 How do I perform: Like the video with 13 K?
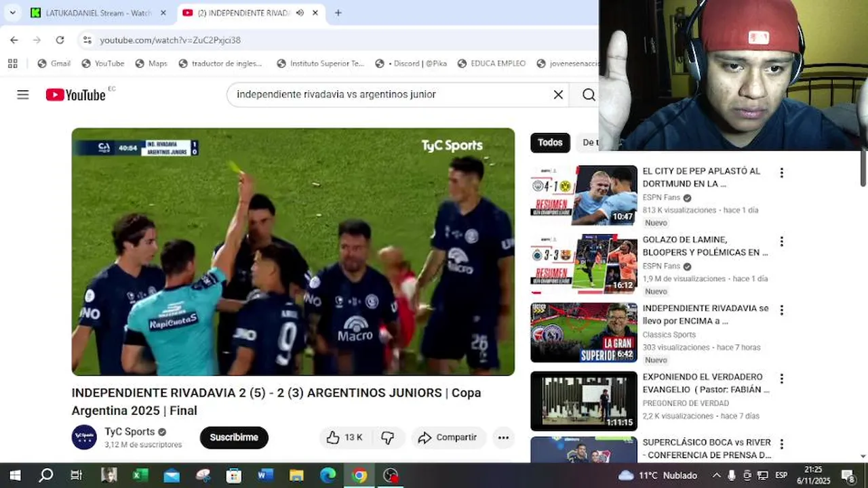pyautogui.click(x=344, y=438)
